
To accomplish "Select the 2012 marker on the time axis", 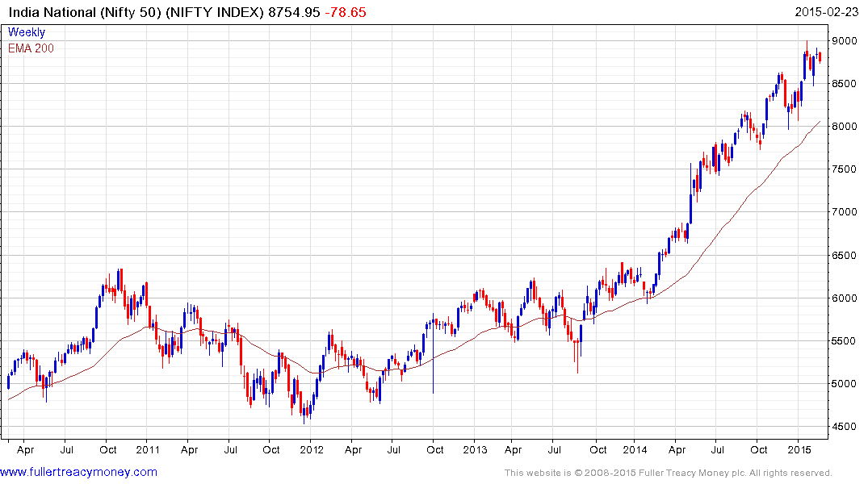I will point(311,449).
